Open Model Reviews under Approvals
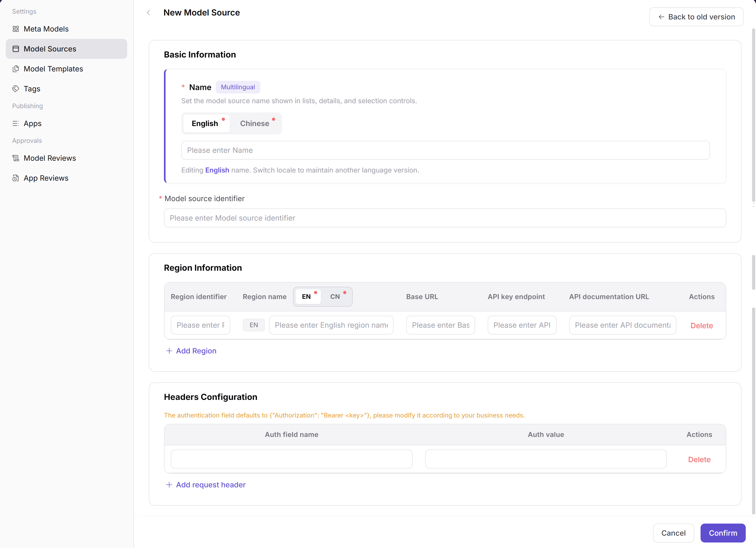The height and width of the screenshot is (548, 756). tap(66, 158)
